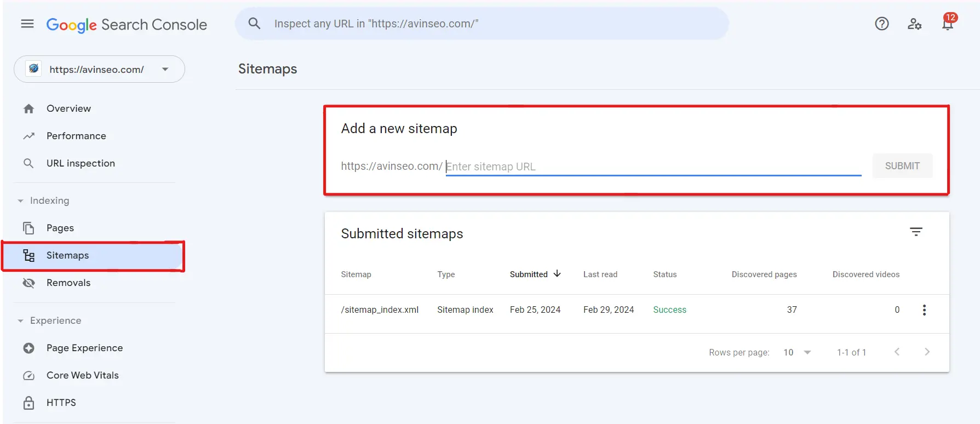
Task: Click the 0 discovered videos value
Action: [897, 310]
